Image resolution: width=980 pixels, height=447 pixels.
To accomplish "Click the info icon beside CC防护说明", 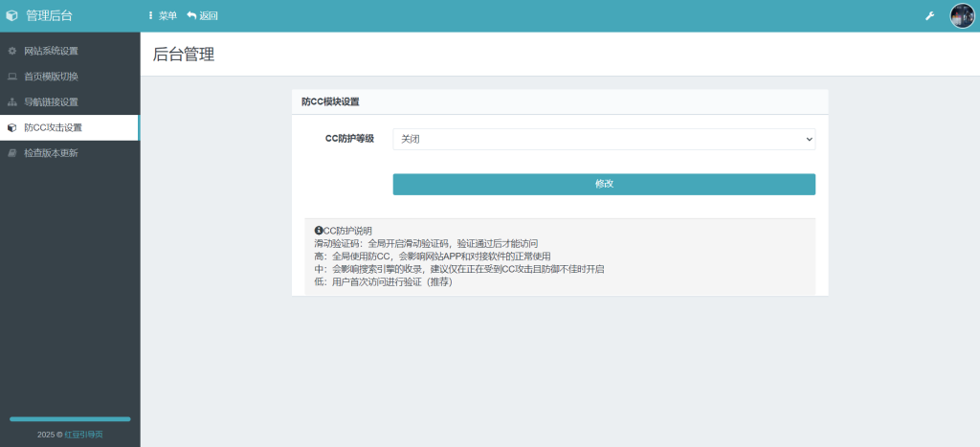I will coord(318,230).
